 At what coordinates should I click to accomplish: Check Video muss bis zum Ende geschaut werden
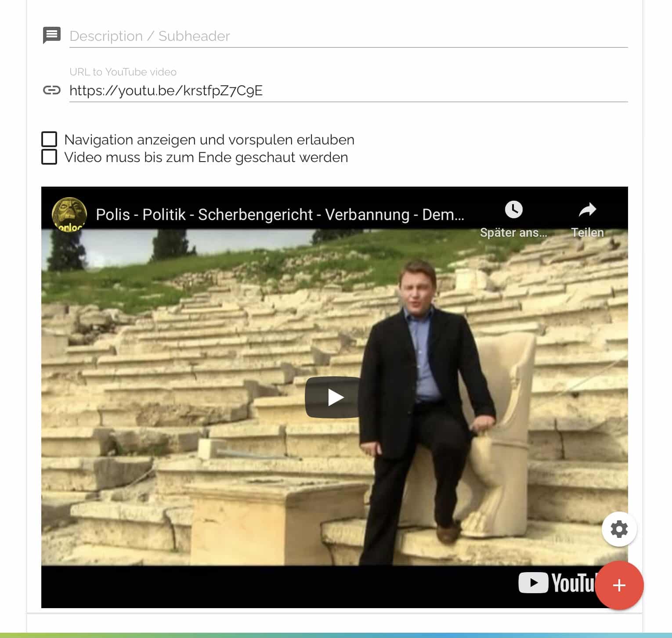49,157
